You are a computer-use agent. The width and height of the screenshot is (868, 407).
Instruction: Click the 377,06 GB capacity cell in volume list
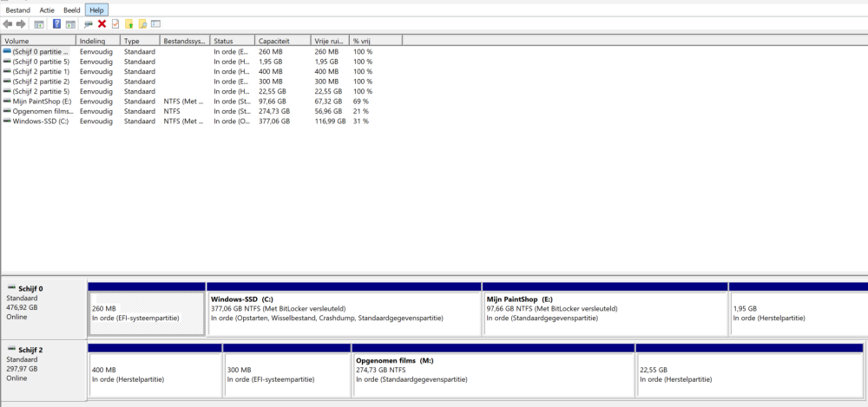pos(274,121)
